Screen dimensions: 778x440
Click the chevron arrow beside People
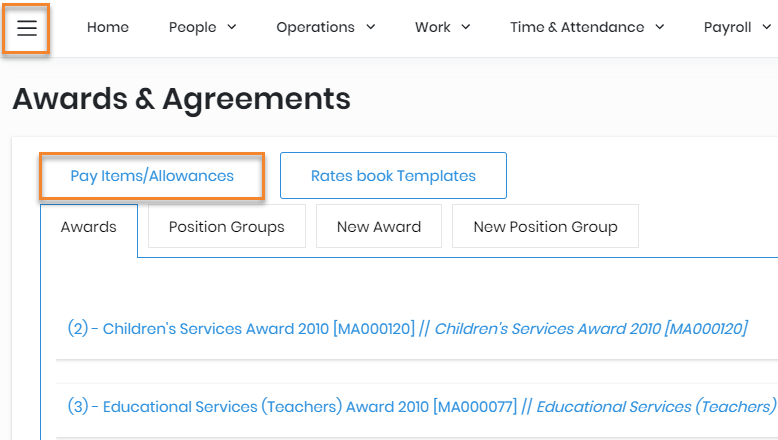pyautogui.click(x=232, y=27)
